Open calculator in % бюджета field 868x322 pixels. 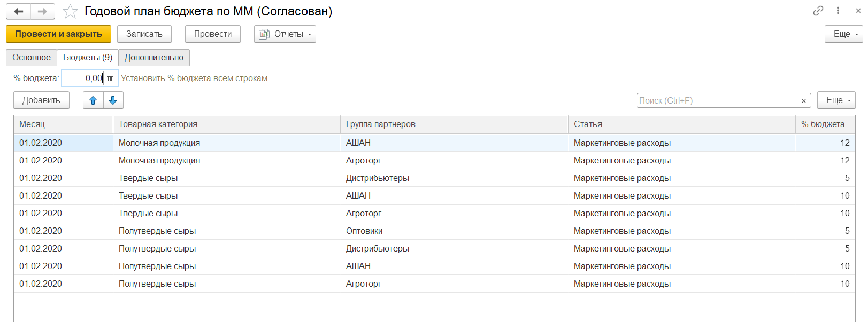110,78
